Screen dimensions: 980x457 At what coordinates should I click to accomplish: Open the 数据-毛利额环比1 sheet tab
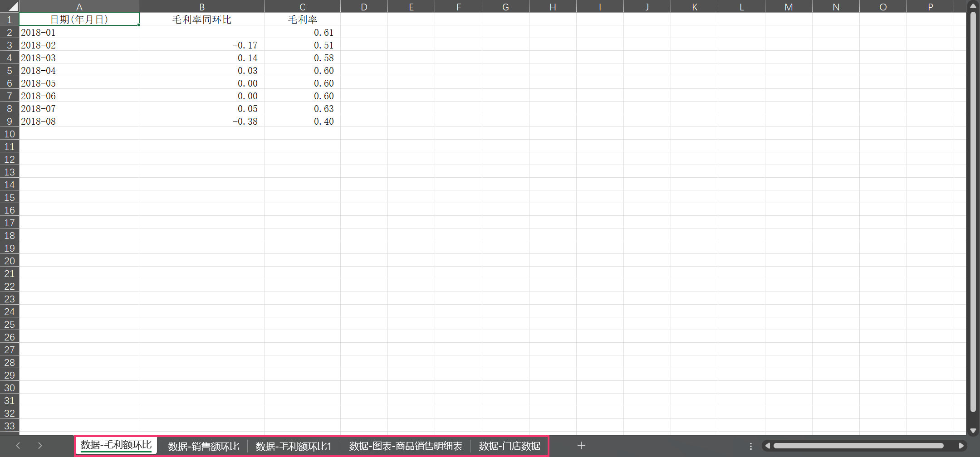tap(294, 446)
